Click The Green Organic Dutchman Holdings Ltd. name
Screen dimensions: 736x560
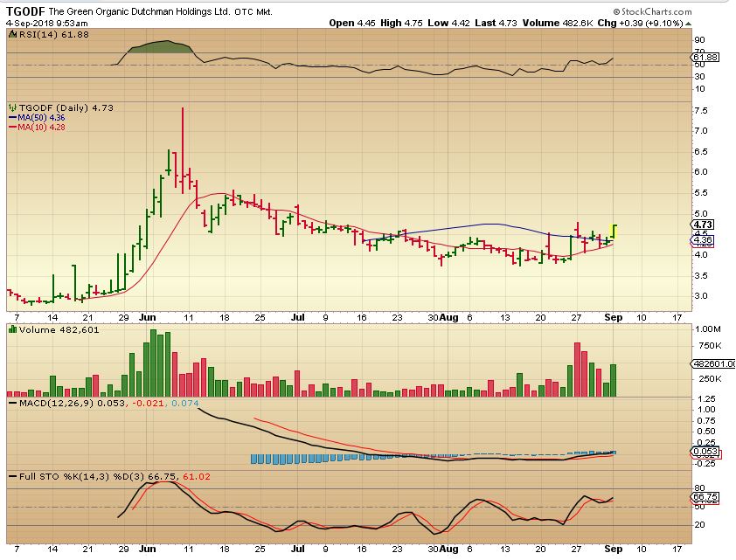[139, 11]
